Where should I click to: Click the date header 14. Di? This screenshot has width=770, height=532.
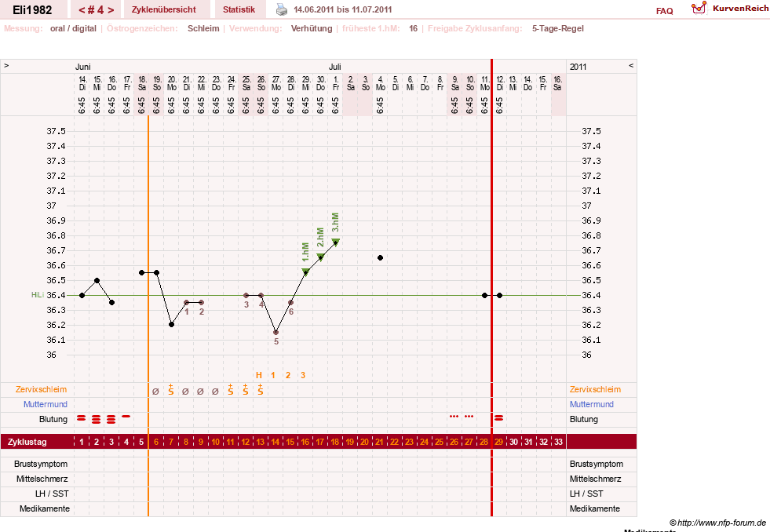[82, 83]
